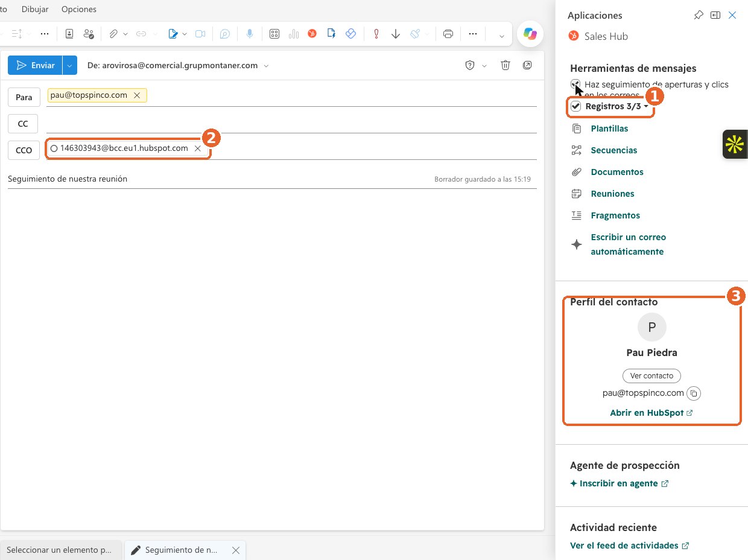Expand the shield encryption options chevron
This screenshot has height=560, width=748.
pos(484,65)
